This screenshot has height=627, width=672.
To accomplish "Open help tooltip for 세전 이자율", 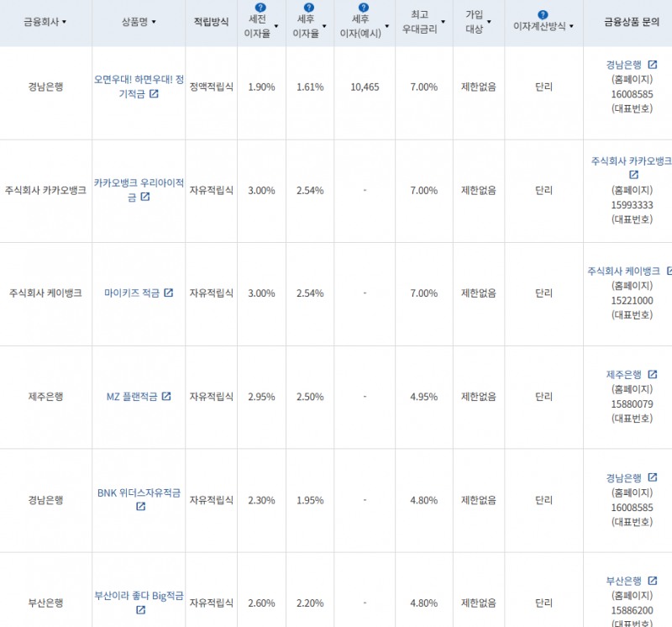I will pos(260,8).
